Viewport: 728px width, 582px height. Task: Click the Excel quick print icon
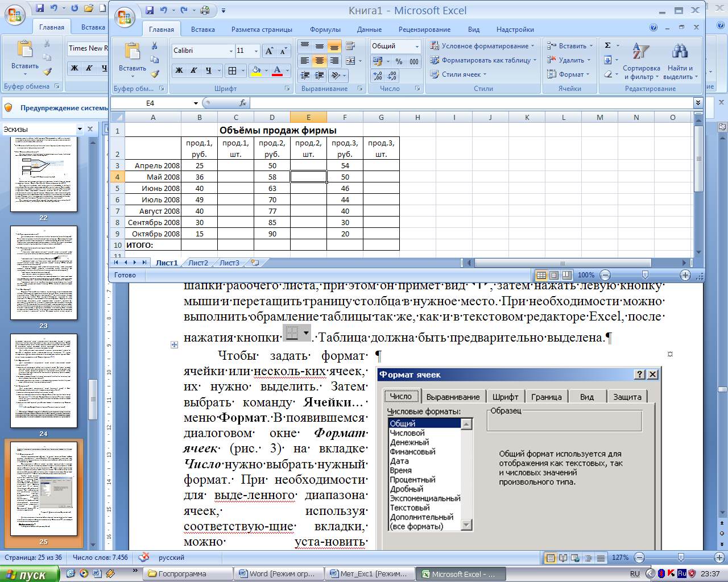coord(205,10)
